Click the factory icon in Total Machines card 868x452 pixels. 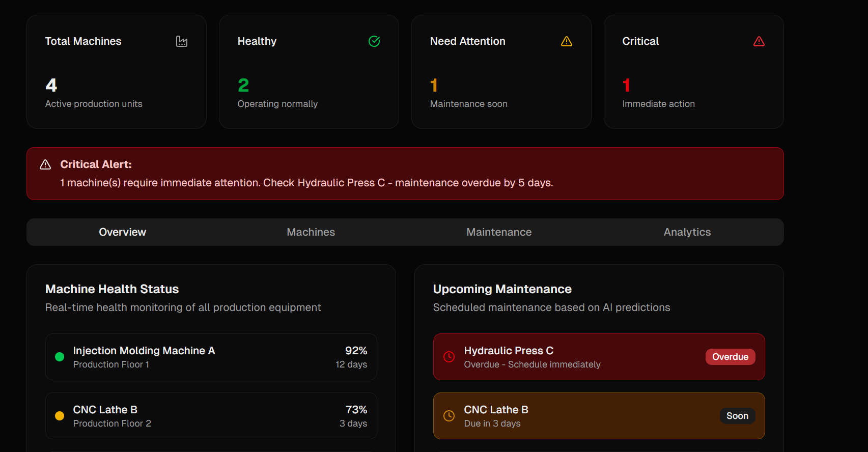182,41
